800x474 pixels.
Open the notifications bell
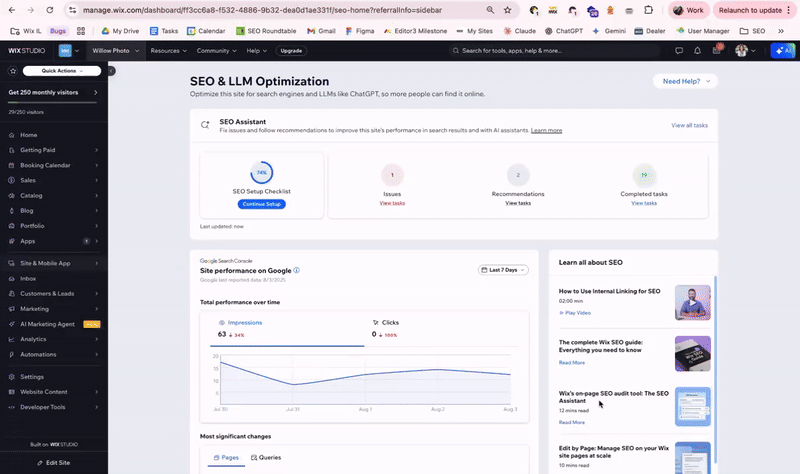click(x=697, y=51)
